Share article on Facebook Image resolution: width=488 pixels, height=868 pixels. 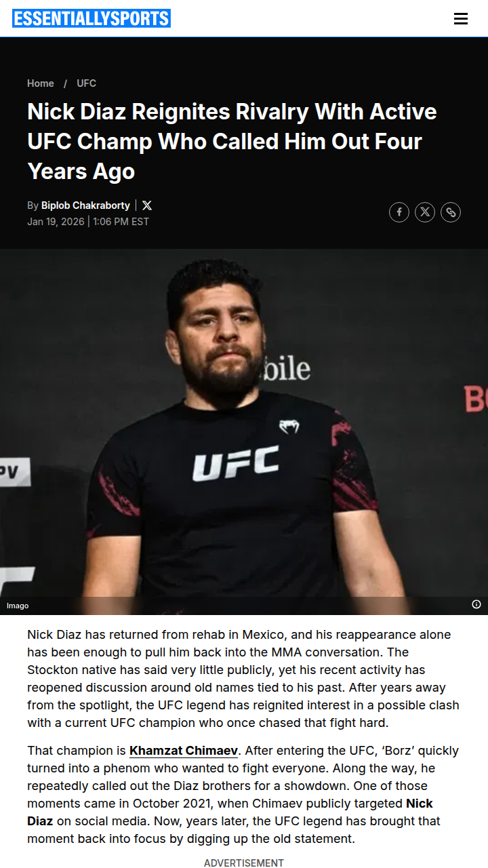(x=399, y=212)
